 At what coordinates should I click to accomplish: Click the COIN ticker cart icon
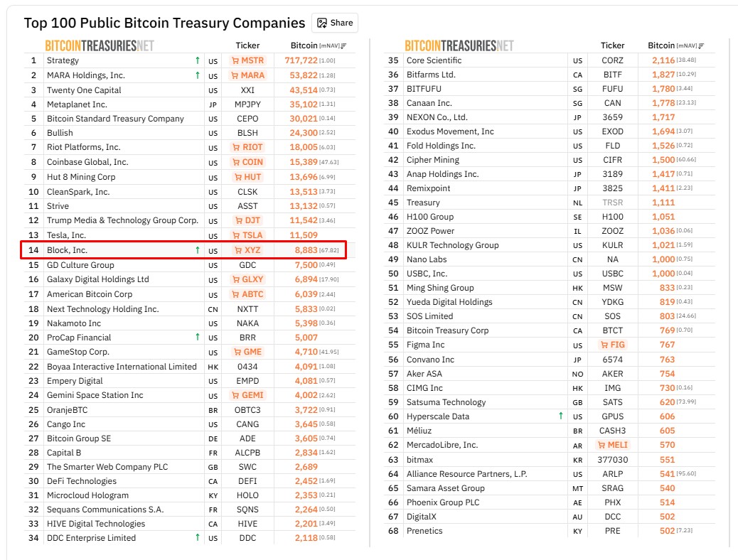click(237, 162)
